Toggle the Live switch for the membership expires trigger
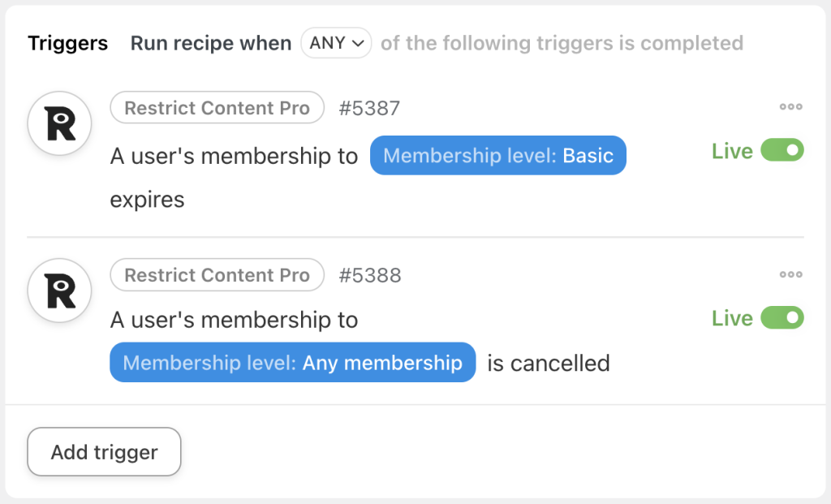 [x=780, y=150]
